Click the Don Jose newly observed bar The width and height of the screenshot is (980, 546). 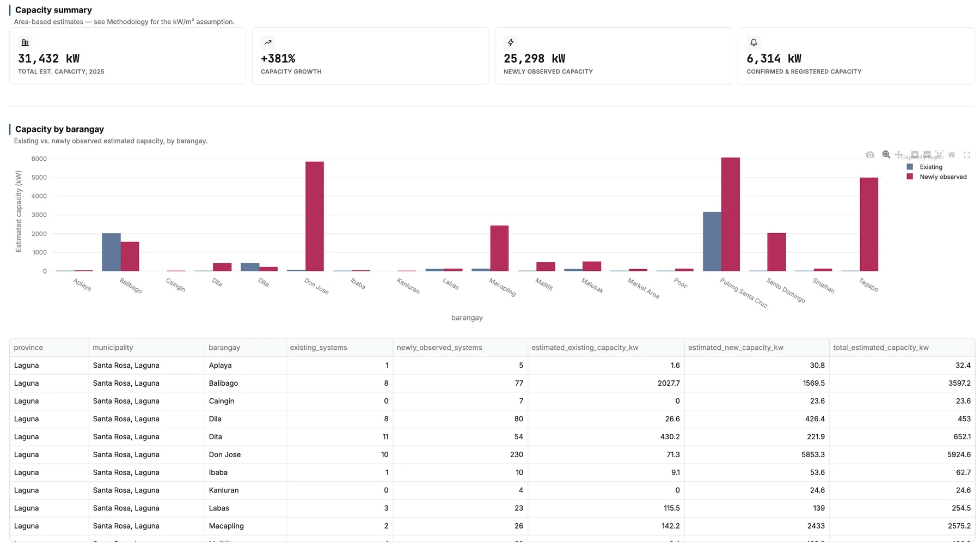coord(315,216)
